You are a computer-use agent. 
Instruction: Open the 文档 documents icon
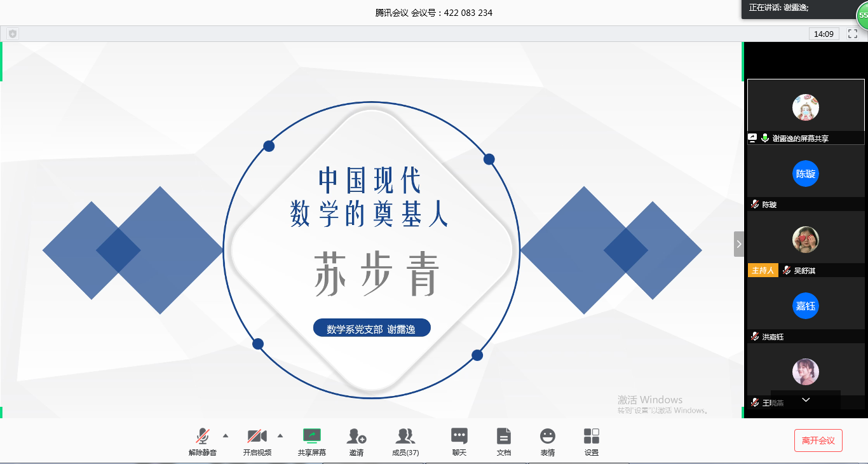click(503, 437)
